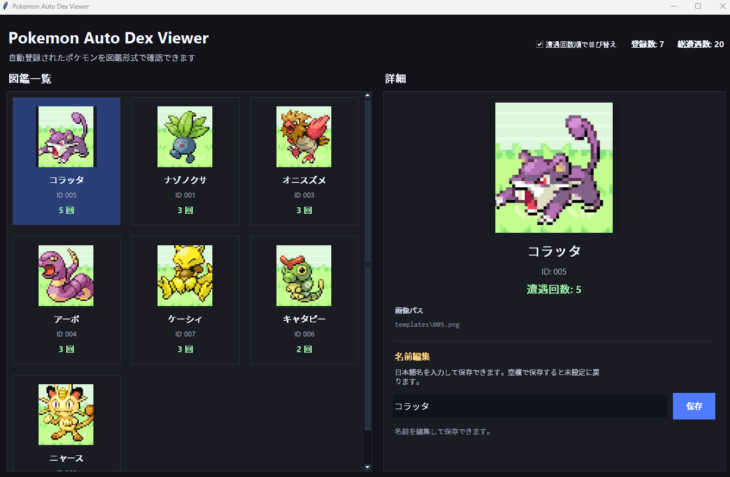Click the 保存 save button
The width and height of the screenshot is (730, 477).
pos(694,406)
